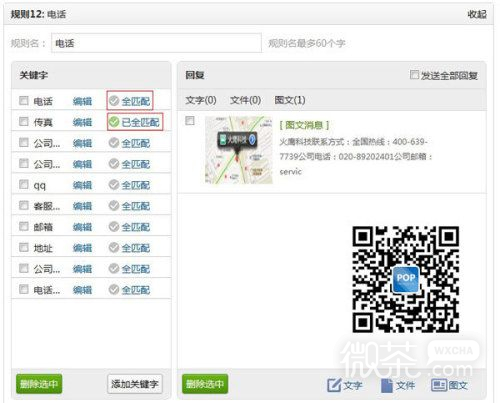This screenshot has width=500, height=403.
Task: Click the 图文 card icon at bottom
Action: (x=439, y=385)
